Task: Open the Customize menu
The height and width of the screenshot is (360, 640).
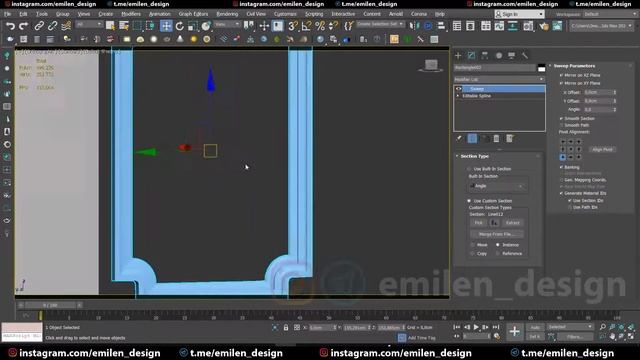Action: tap(285, 14)
